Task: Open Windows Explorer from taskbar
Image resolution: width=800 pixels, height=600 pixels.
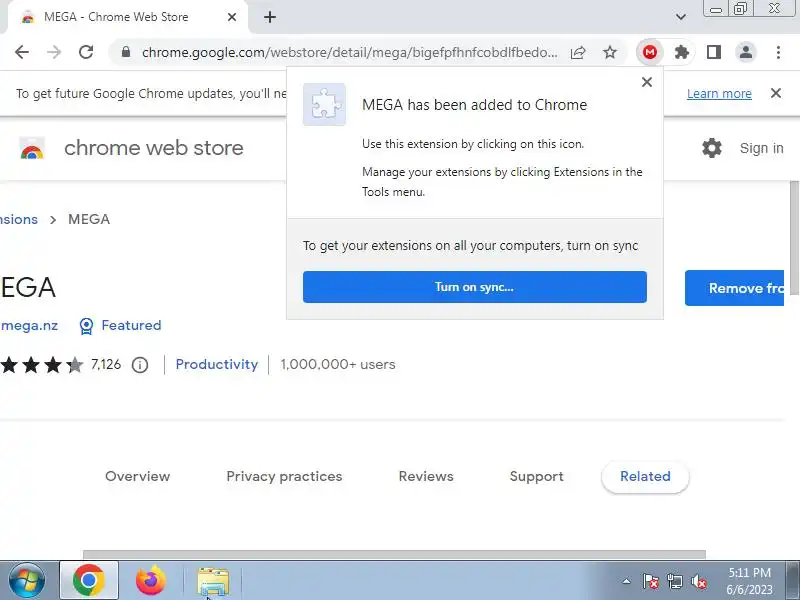Action: pos(213,581)
